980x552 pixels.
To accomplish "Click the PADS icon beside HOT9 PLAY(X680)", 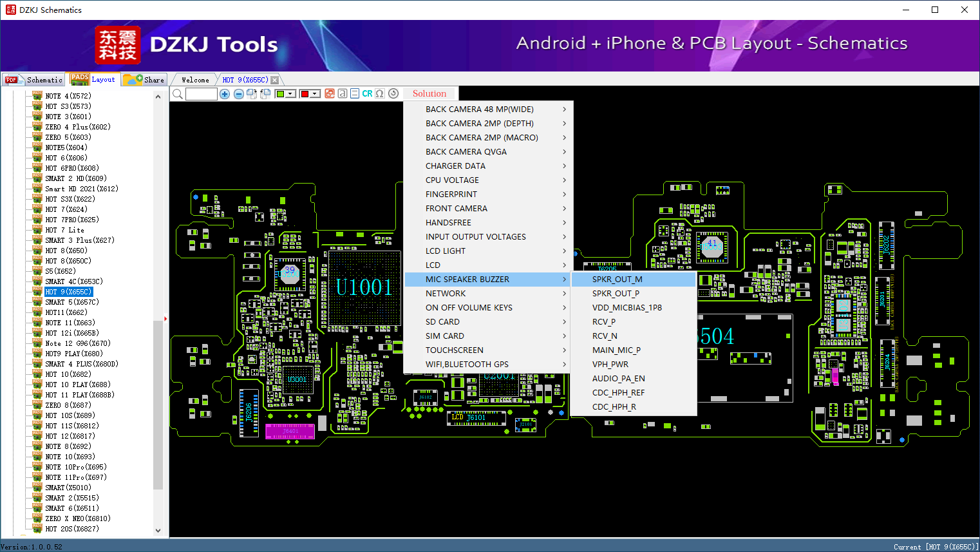I will pos(37,354).
